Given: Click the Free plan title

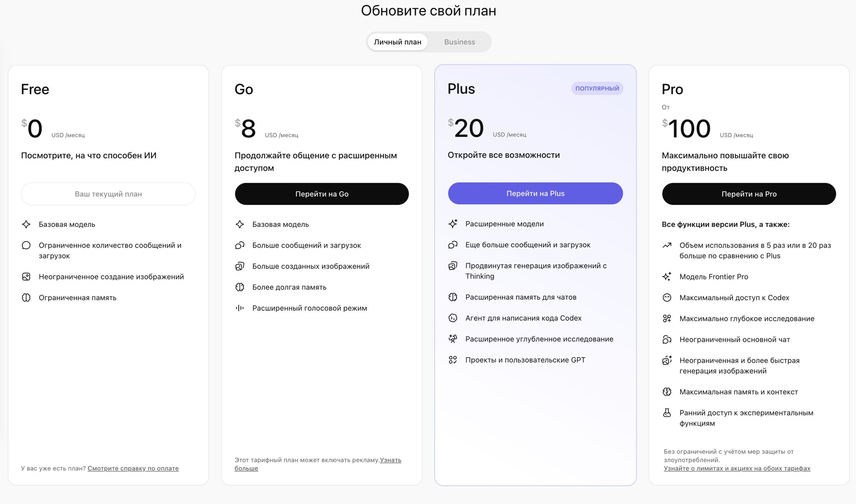Looking at the screenshot, I should point(35,89).
